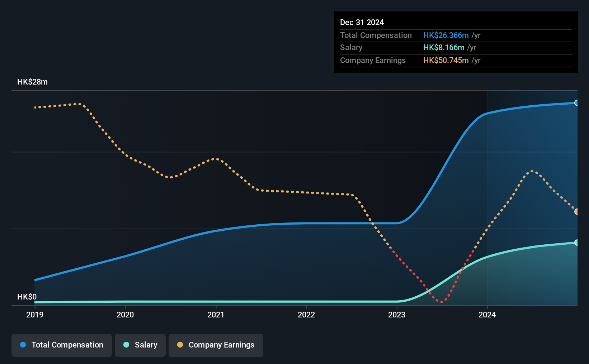Image resolution: width=589 pixels, height=364 pixels.
Task: Click the blue Total Compensation legend dot
Action: [23, 345]
